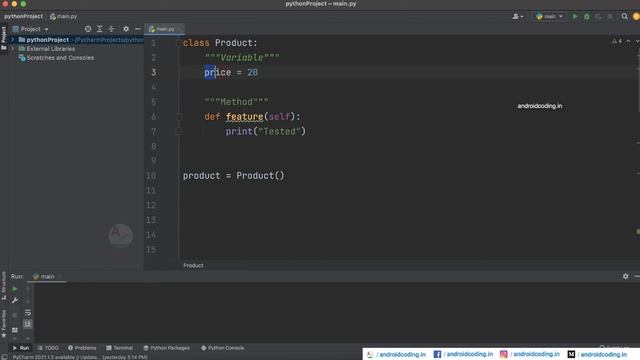Open the Problems tool window tab

click(x=82, y=348)
